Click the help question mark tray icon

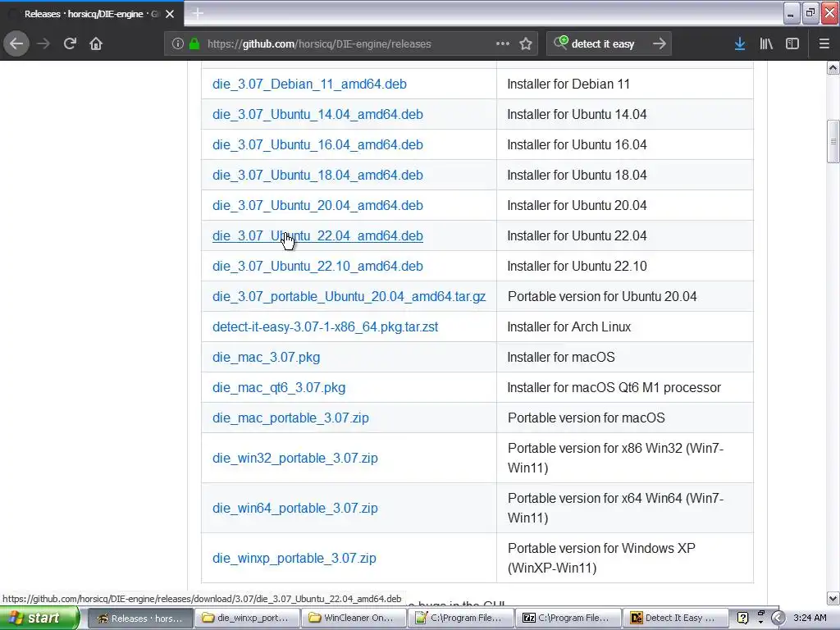click(742, 619)
